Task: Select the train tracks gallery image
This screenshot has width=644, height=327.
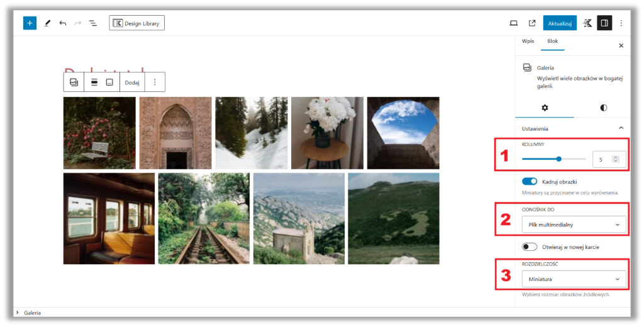Action: (204, 218)
